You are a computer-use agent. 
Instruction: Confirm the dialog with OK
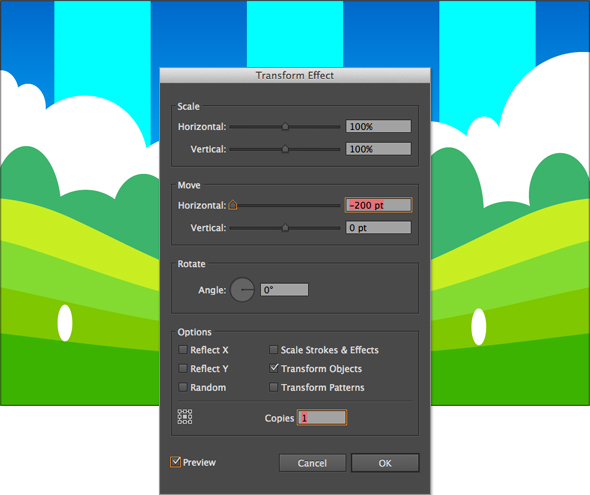click(x=385, y=463)
